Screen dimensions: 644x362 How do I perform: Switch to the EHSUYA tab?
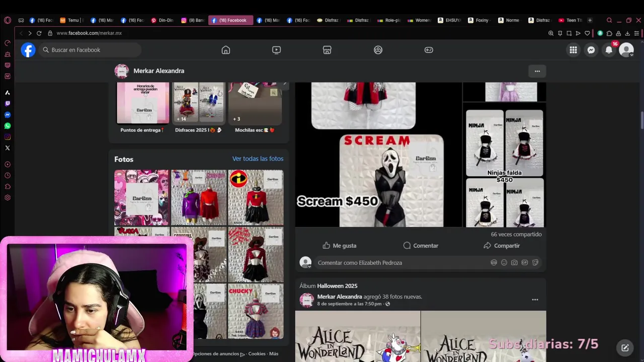pos(449,20)
